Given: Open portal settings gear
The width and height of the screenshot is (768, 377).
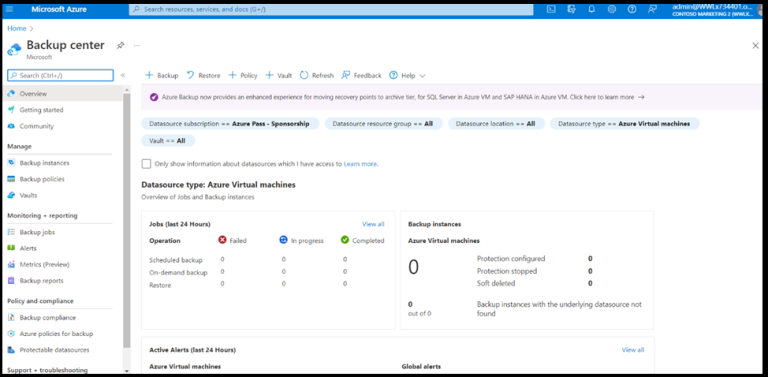Looking at the screenshot, I should 612,9.
